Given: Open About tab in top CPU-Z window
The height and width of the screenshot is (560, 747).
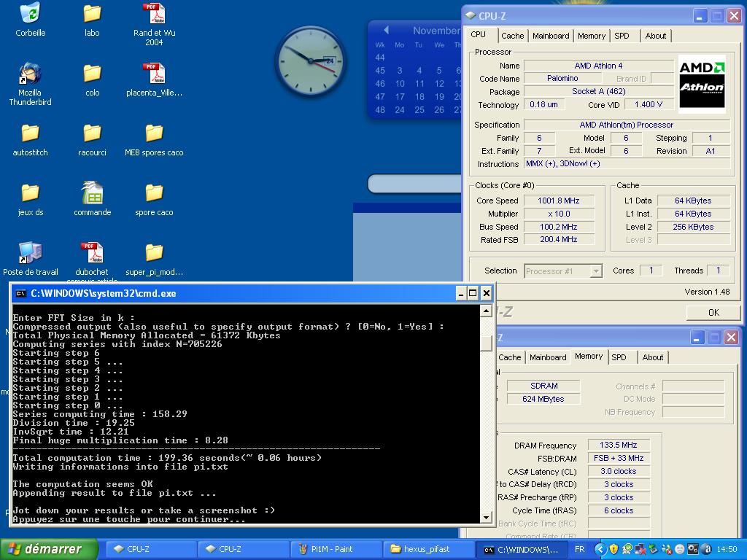Looking at the screenshot, I should [656, 36].
